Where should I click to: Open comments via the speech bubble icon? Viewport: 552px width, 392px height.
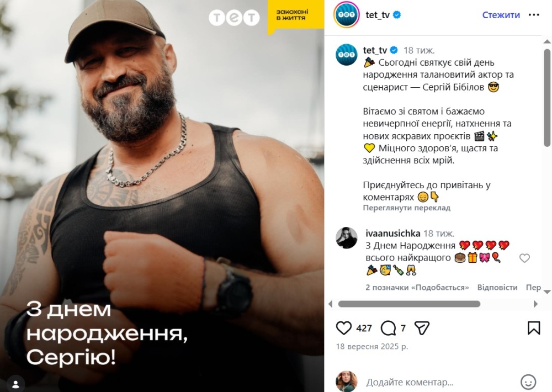pyautogui.click(x=388, y=329)
